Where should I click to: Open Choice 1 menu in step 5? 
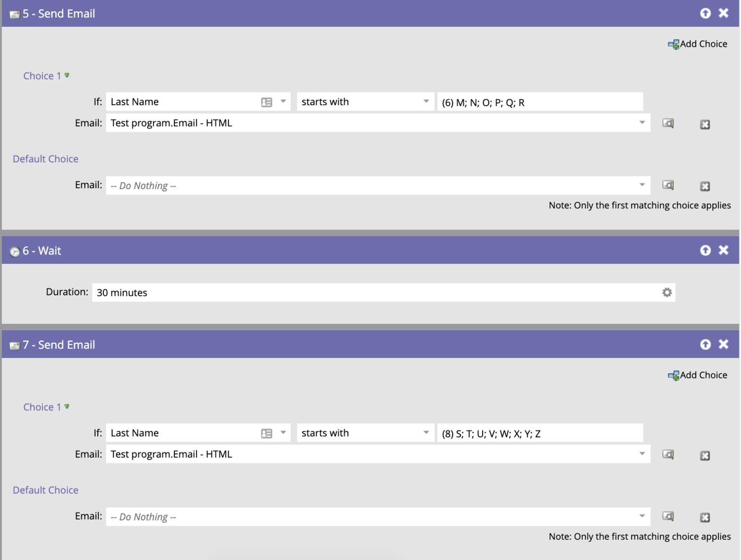pyautogui.click(x=67, y=76)
